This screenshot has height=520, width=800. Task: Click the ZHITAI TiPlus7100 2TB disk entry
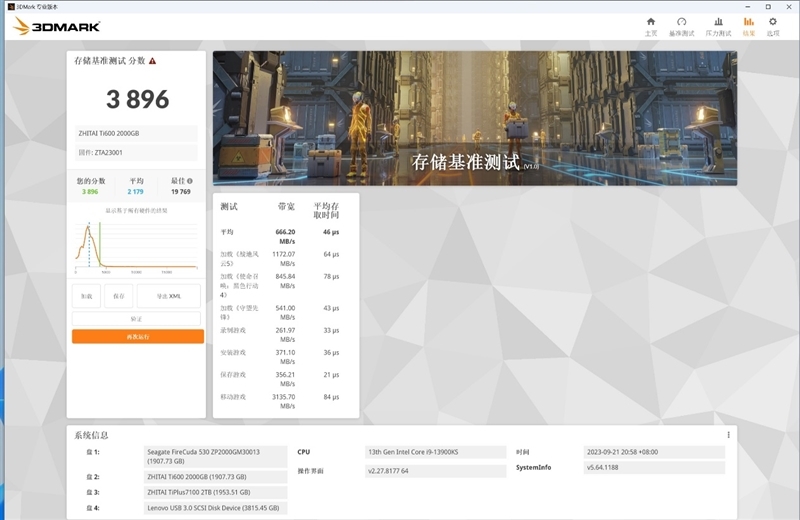(x=216, y=492)
